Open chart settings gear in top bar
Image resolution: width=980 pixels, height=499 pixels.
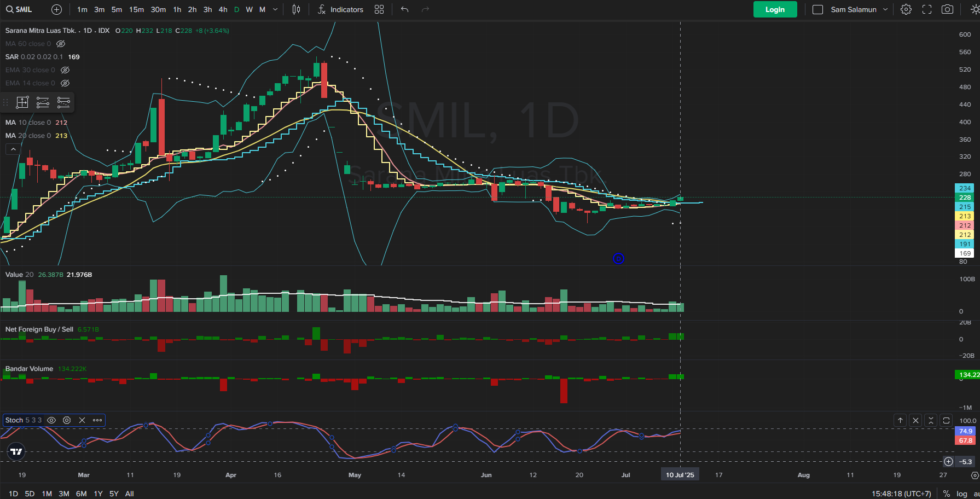[x=906, y=9]
